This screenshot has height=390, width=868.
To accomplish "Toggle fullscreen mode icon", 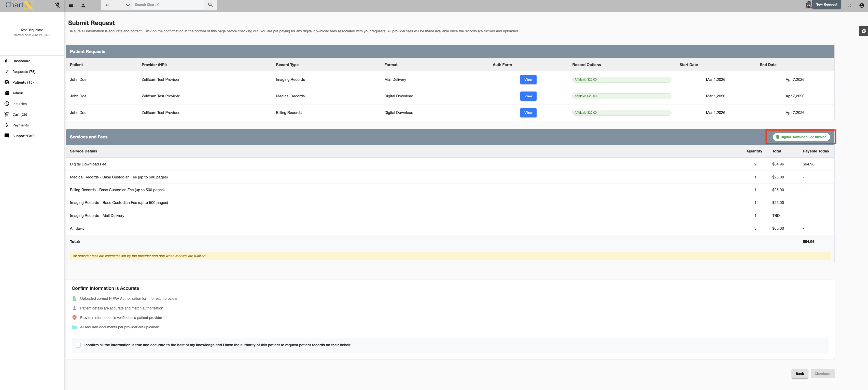I will pos(849,5).
